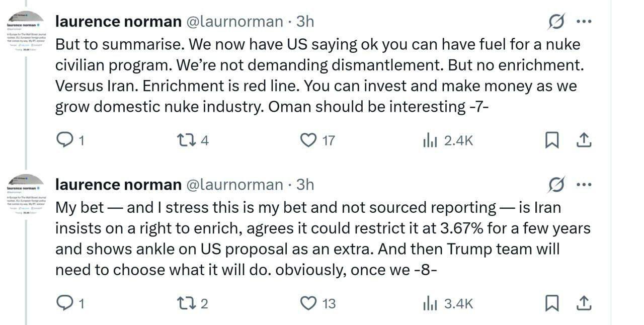Click @laurnorman handle on second tweet
This screenshot has width=644, height=325.
click(235, 185)
